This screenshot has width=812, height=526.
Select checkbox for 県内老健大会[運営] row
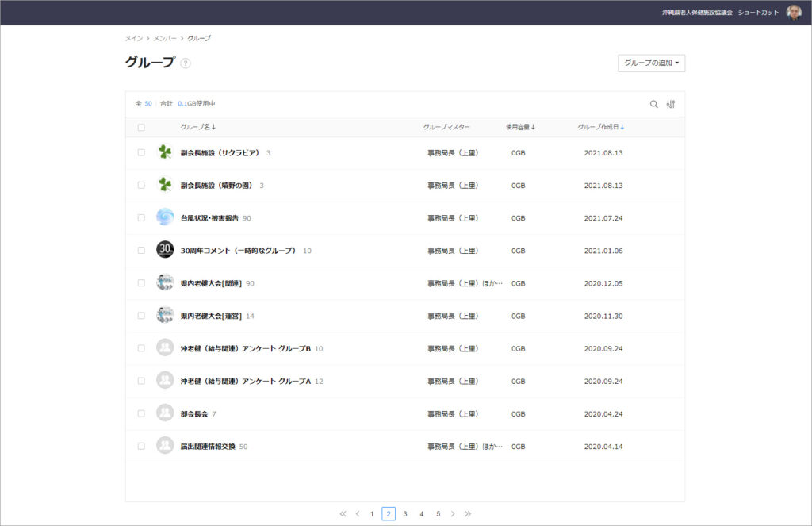[141, 316]
